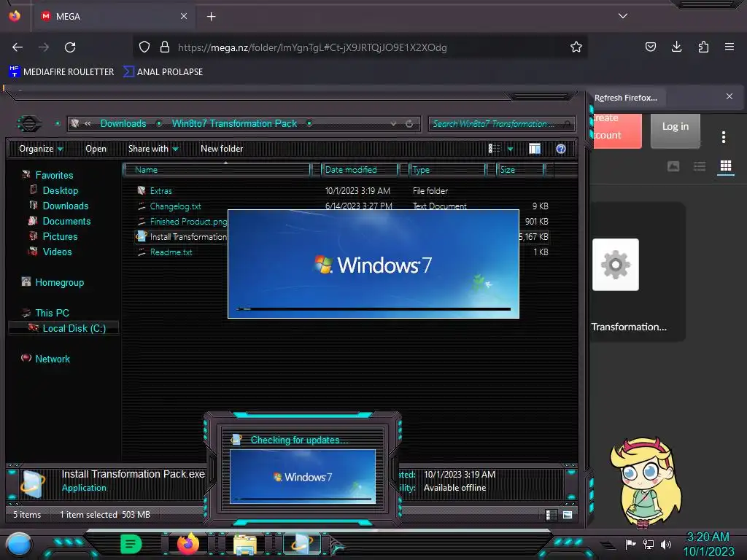Open File Explorer taskbar icon
Screen dimensions: 747x560
(x=245, y=545)
